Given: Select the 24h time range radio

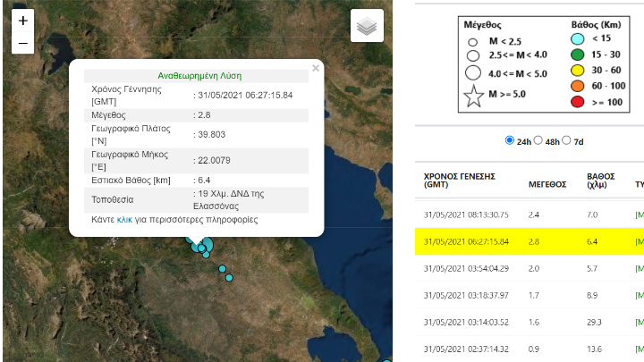Looking at the screenshot, I should pos(511,140).
